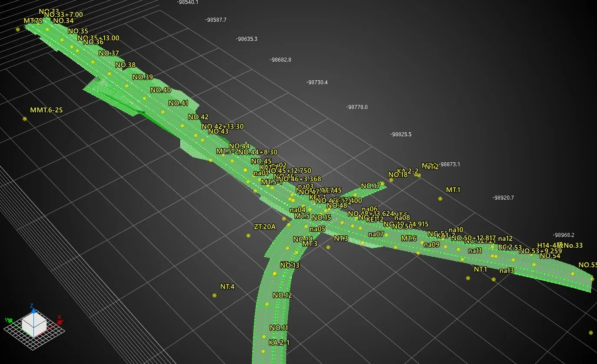Click station label NO.40
This screenshot has height=364, width=597.
161,90
